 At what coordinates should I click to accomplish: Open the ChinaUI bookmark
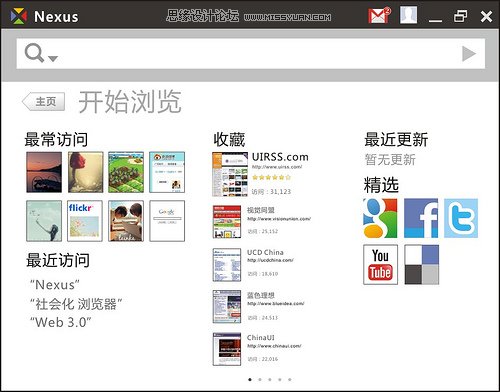click(261, 338)
